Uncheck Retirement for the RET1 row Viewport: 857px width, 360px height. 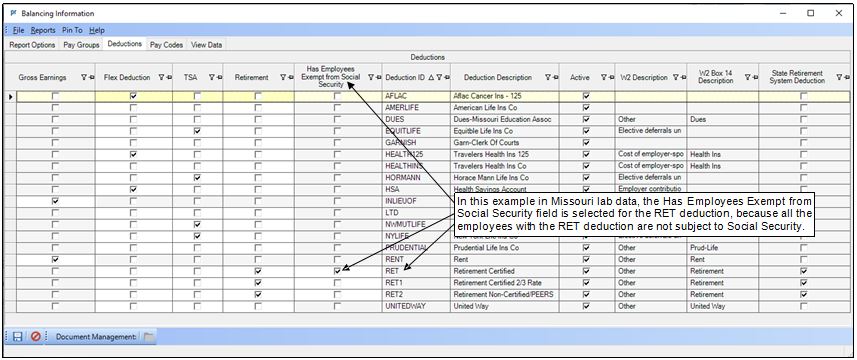pos(258,283)
